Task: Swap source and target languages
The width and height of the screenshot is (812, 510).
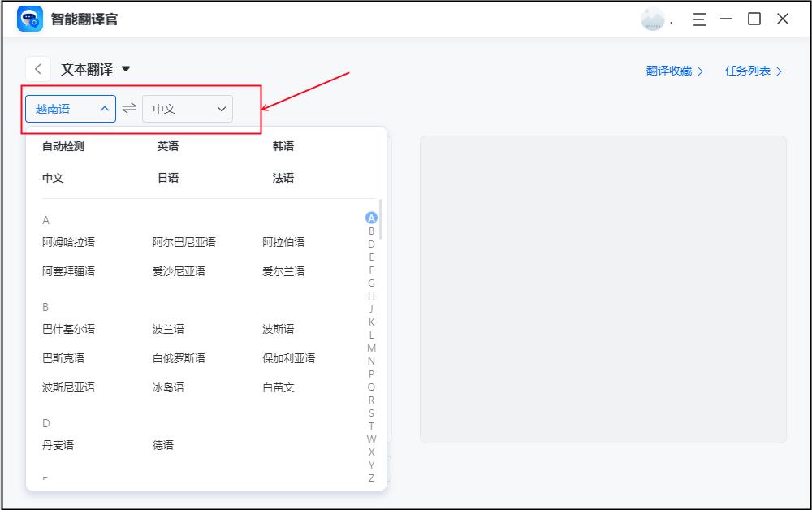Action: point(129,109)
